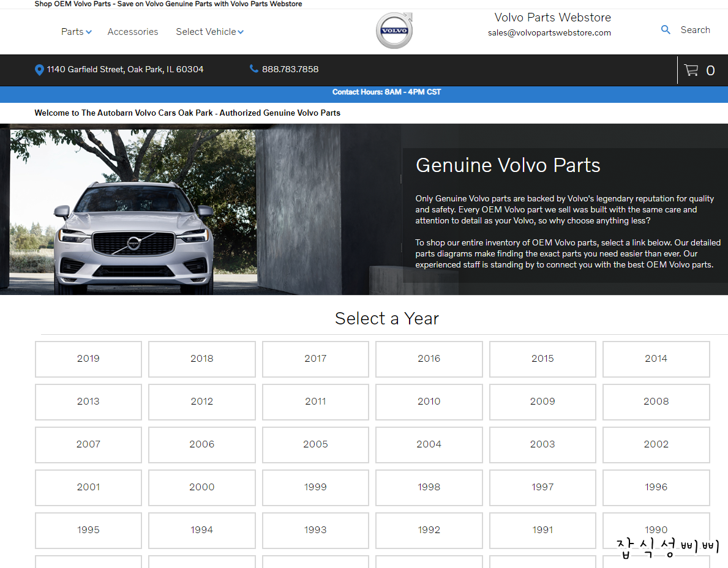Image resolution: width=728 pixels, height=568 pixels.
Task: Expand the Parts dropdown menu
Action: (76, 32)
